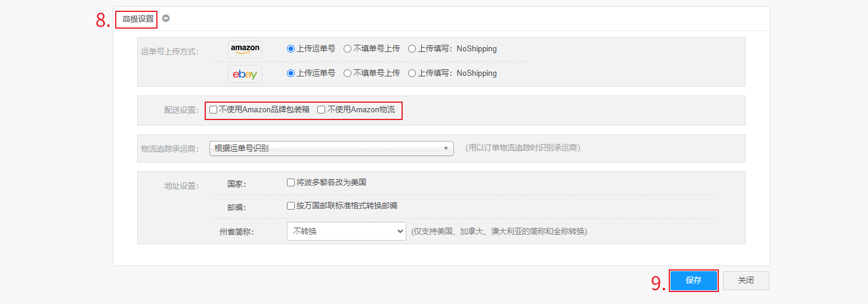Choose NoShipping upload option for Amazon
The image size is (868, 304).
412,49
